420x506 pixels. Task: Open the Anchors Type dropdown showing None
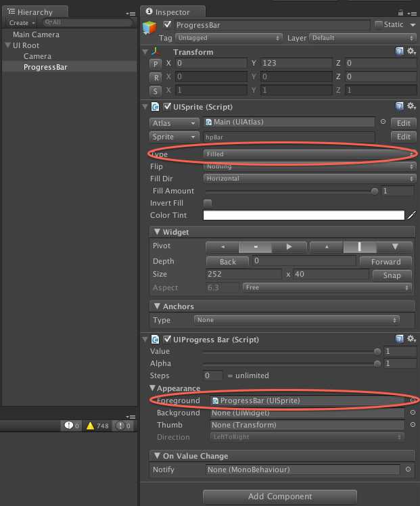[x=296, y=320]
